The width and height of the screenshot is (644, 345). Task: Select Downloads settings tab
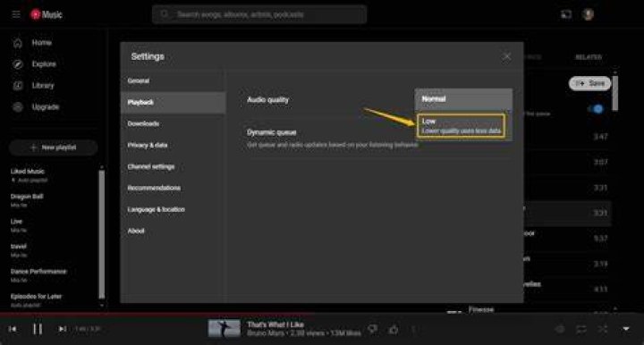(x=173, y=124)
